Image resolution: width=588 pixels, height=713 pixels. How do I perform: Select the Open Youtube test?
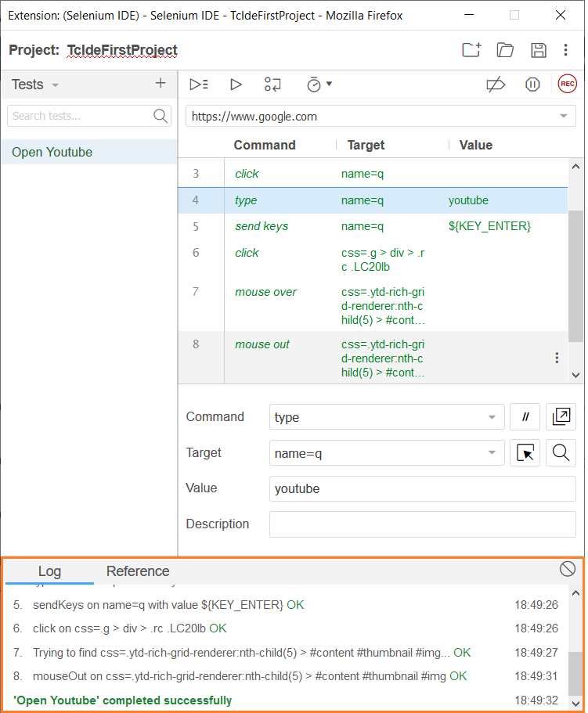[88, 152]
